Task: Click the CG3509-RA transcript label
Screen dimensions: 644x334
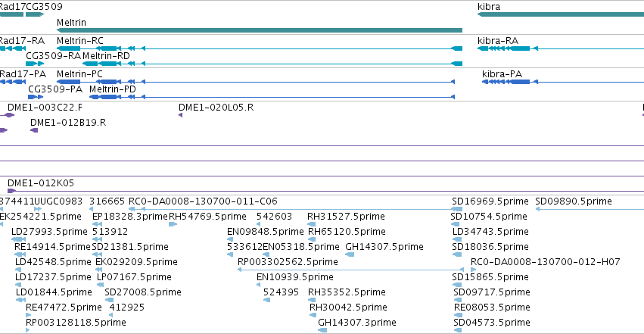Action: tap(54, 56)
